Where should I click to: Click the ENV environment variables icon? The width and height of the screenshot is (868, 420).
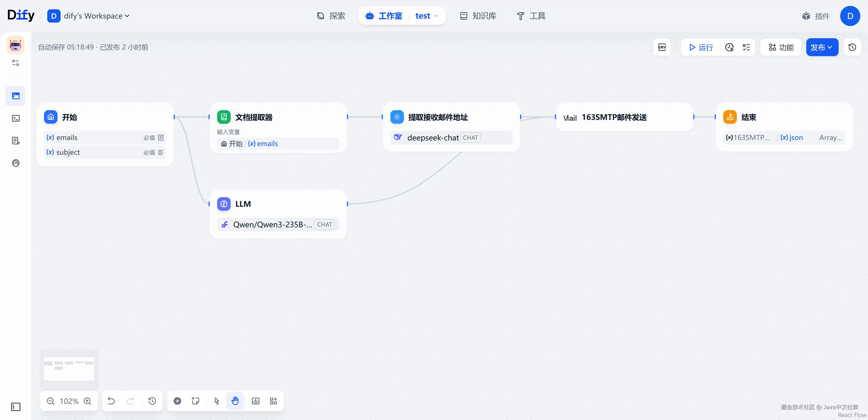(662, 47)
